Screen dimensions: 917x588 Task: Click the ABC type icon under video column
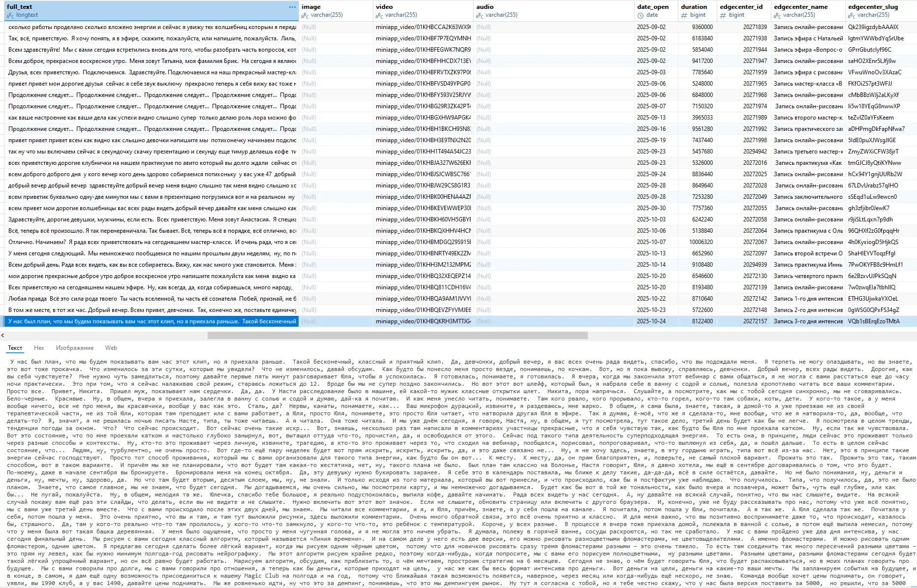point(379,15)
